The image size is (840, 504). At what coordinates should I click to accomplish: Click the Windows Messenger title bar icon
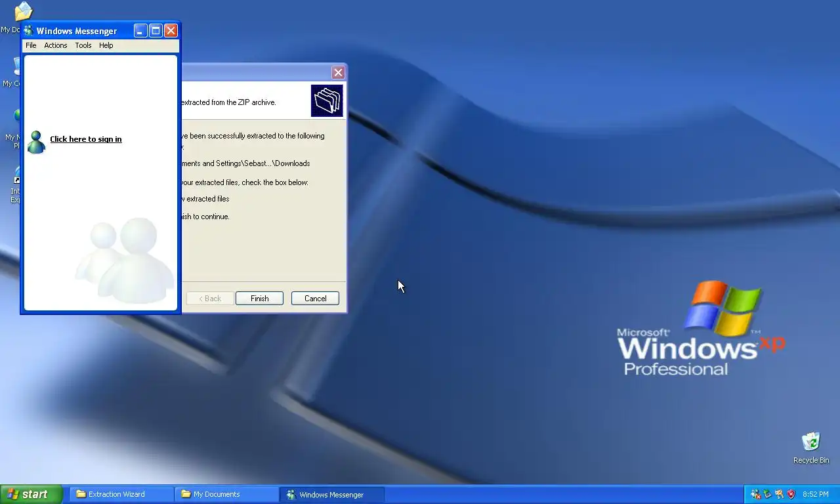click(29, 30)
